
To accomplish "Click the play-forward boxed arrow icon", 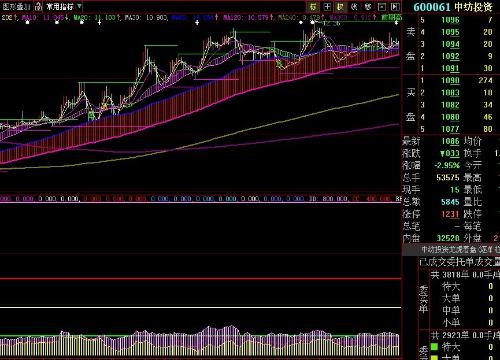I will 395,6.
